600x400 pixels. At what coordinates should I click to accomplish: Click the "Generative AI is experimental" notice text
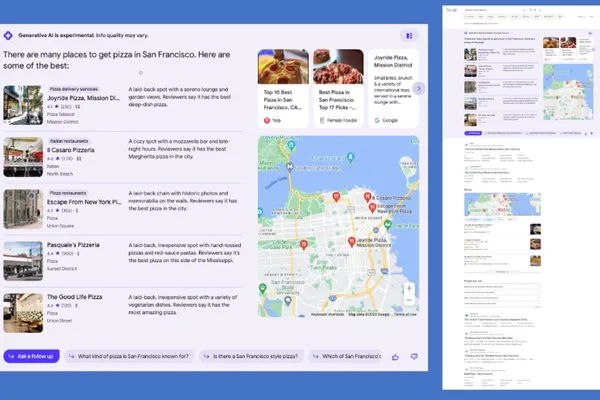[x=56, y=35]
